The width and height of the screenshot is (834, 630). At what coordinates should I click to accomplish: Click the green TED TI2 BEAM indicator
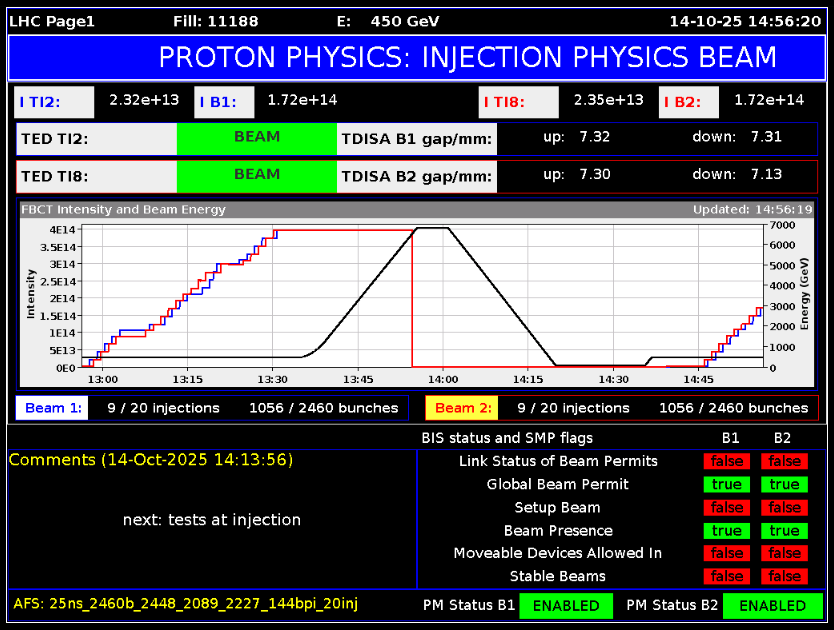tap(257, 138)
